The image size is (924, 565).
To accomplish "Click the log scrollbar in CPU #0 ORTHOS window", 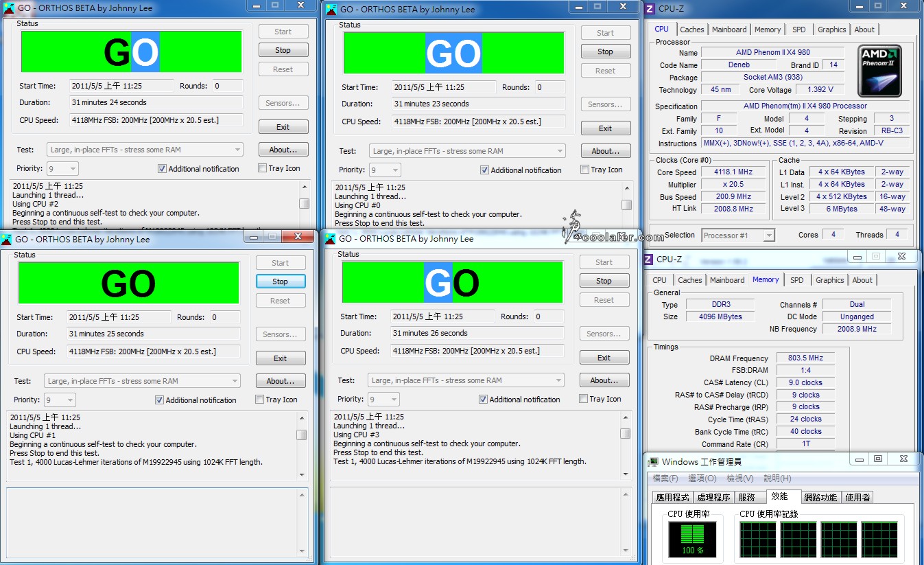I will [x=627, y=205].
